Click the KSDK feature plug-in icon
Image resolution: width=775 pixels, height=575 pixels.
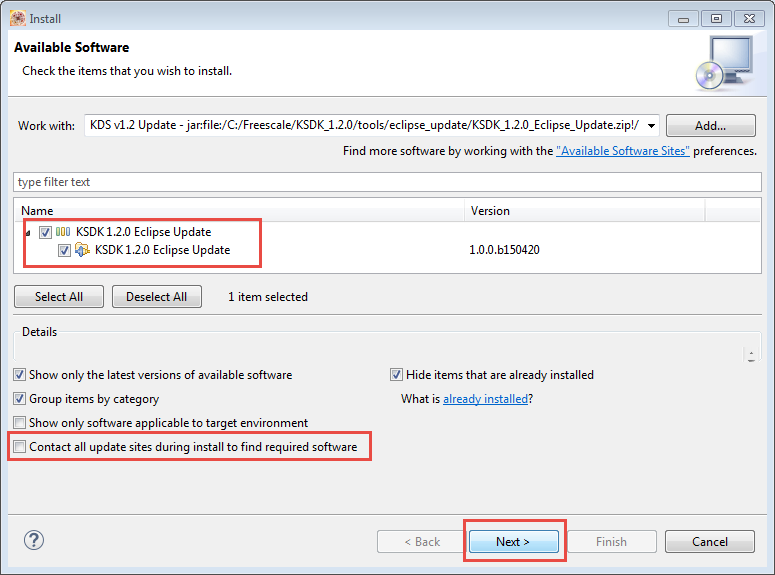tap(83, 250)
